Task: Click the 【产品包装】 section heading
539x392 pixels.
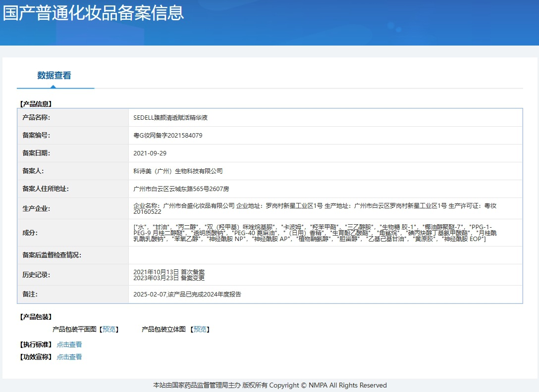Action: [36, 317]
